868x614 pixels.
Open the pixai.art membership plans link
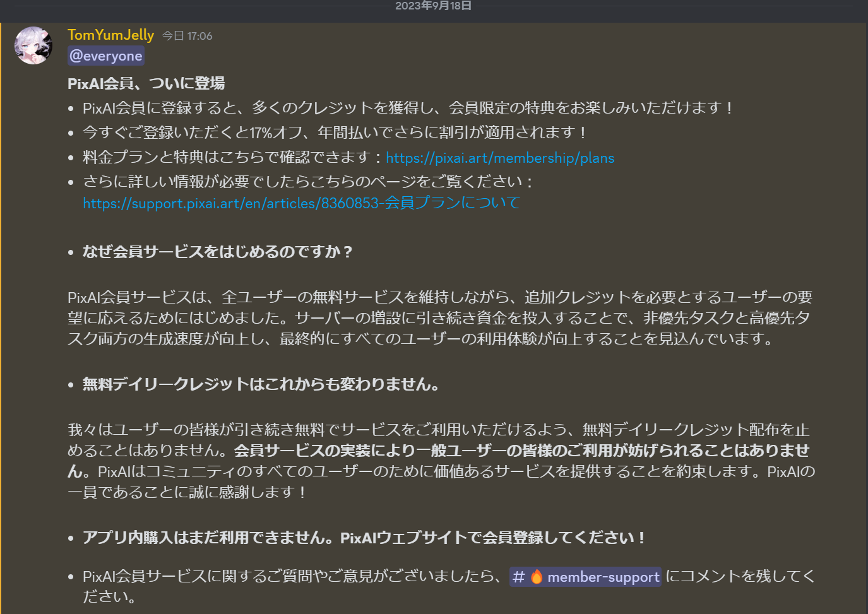[x=500, y=158]
